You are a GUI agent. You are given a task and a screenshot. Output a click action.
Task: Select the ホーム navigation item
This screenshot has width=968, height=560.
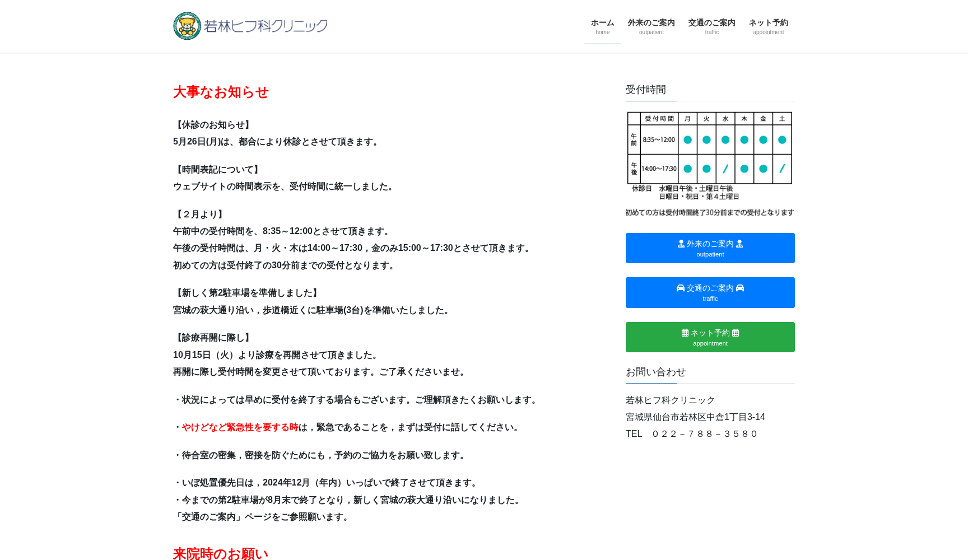[x=602, y=26]
